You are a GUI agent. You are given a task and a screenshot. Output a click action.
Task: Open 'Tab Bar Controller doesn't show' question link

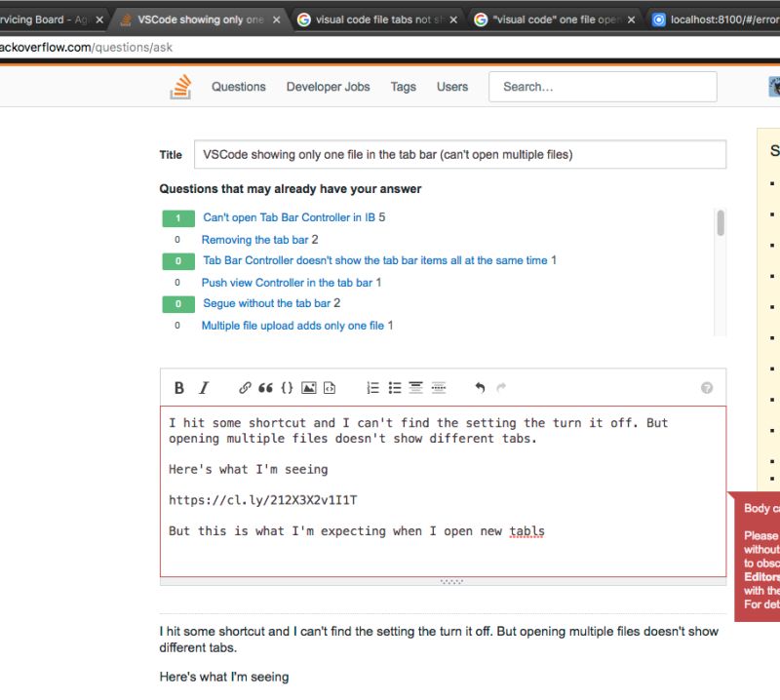coord(375,260)
